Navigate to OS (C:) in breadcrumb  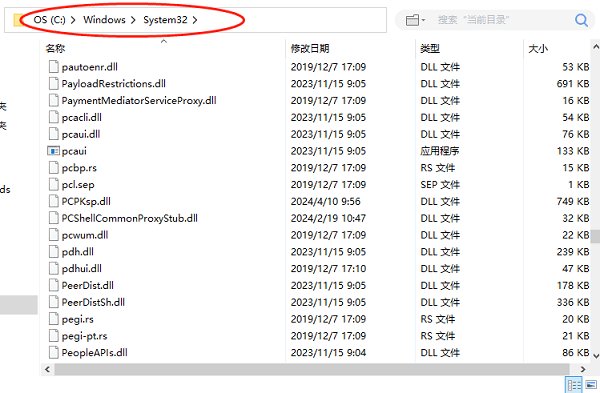(x=49, y=20)
